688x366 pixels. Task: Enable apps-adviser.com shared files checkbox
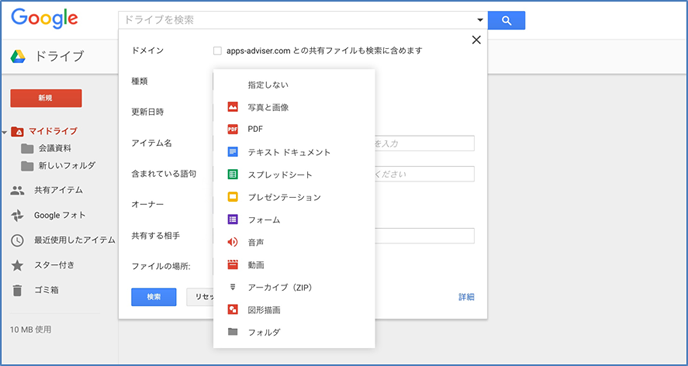coord(217,51)
